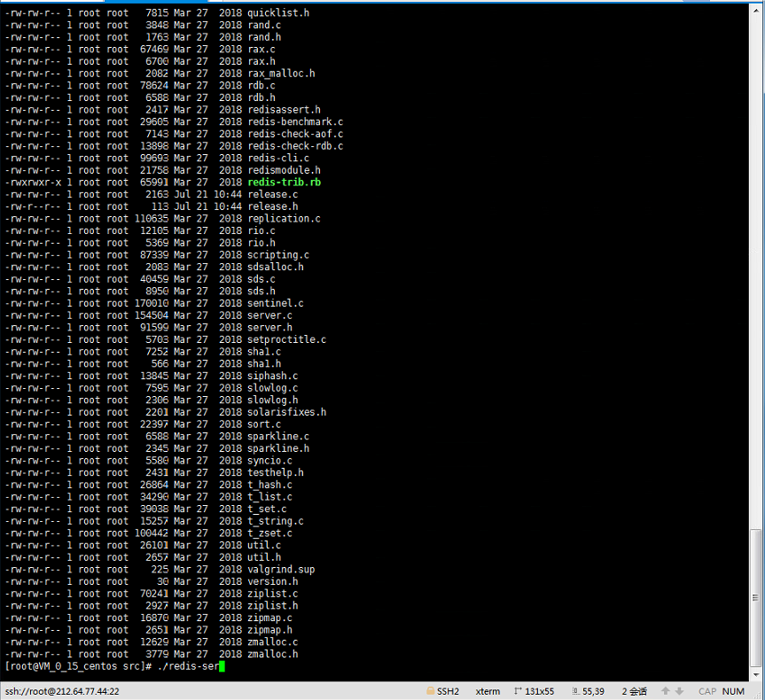Click the SSH2 lock icon in status bar
The width and height of the screenshot is (765, 700).
430,691
